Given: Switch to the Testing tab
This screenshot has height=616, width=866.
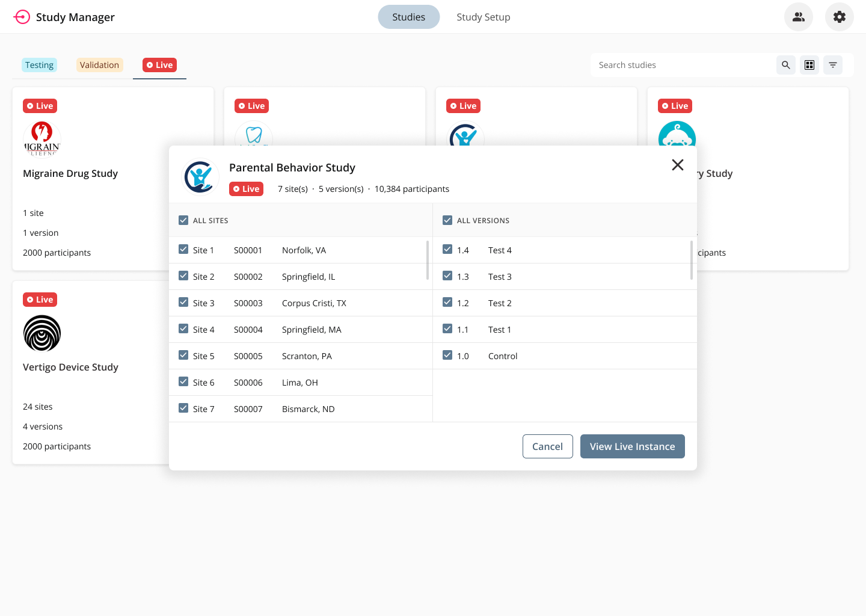Looking at the screenshot, I should 39,65.
